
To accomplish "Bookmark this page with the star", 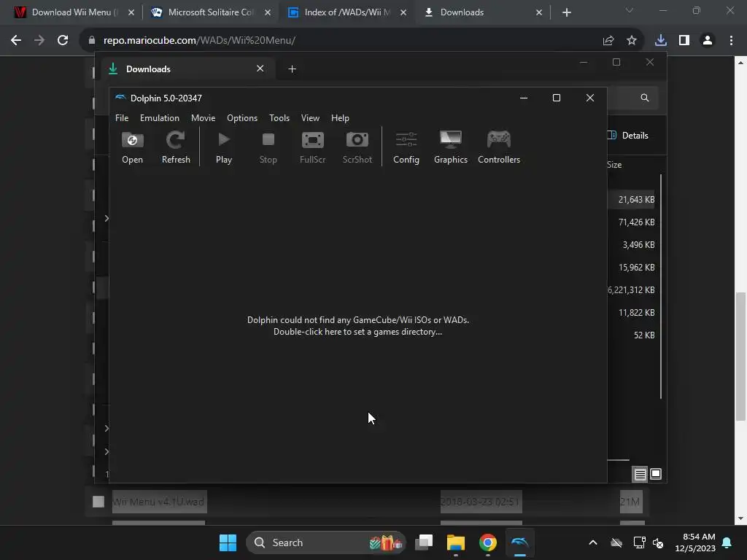I will [632, 41].
